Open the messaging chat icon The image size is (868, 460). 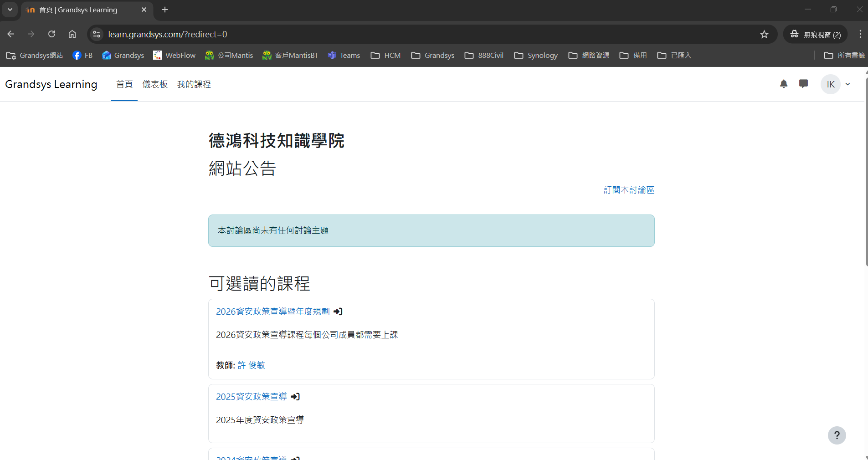coord(803,84)
